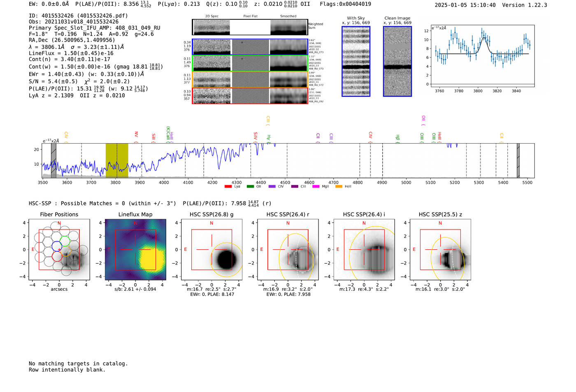This screenshot has height=392, width=576.
Task: Select the 'Primary Spec_Slot_IFU_AMP: 408_031_049_RU' line
Action: pyautogui.click(x=95, y=28)
